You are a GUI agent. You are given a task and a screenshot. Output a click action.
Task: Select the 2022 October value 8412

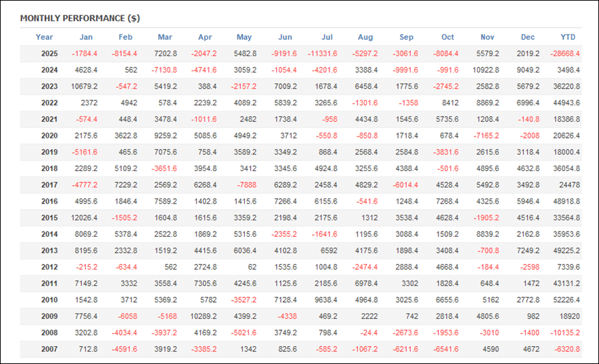(x=447, y=102)
